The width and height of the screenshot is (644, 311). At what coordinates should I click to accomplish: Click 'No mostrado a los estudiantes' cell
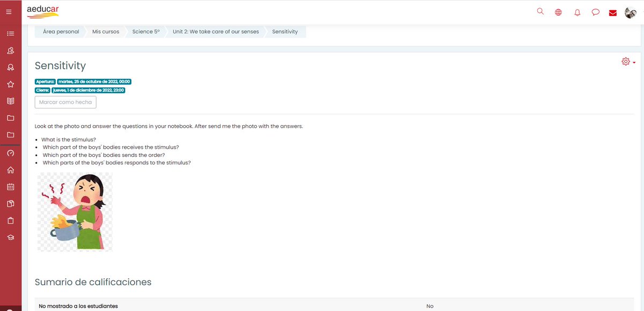click(78, 306)
